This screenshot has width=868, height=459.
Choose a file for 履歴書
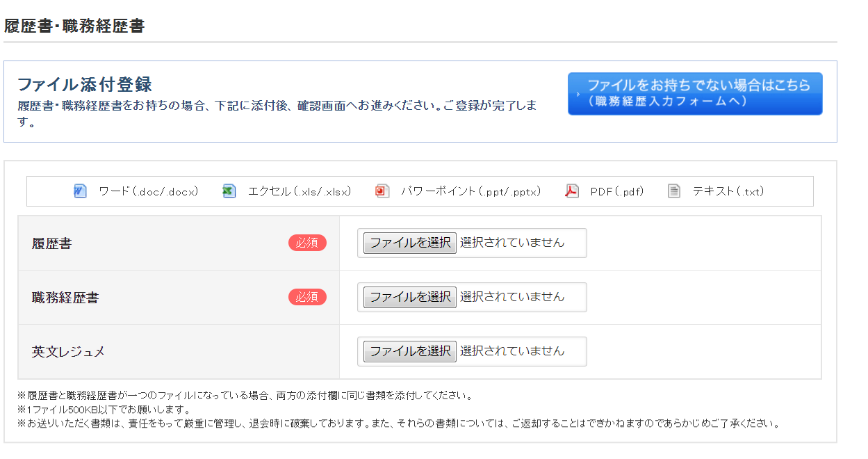(410, 243)
